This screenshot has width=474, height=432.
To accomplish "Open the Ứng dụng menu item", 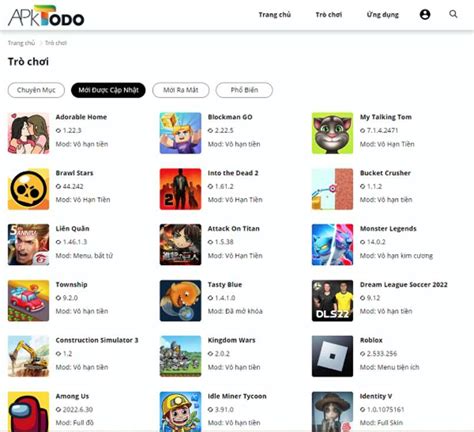I will coord(382,15).
